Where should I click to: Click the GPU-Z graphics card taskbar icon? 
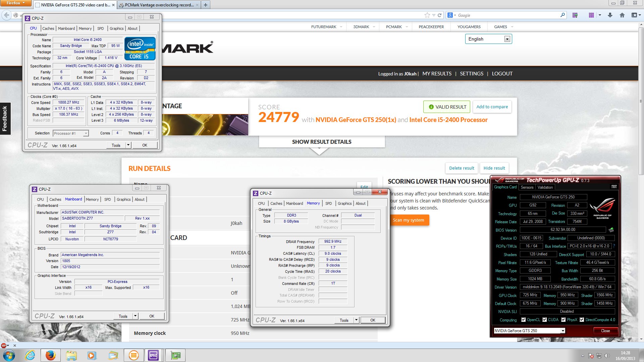click(175, 355)
